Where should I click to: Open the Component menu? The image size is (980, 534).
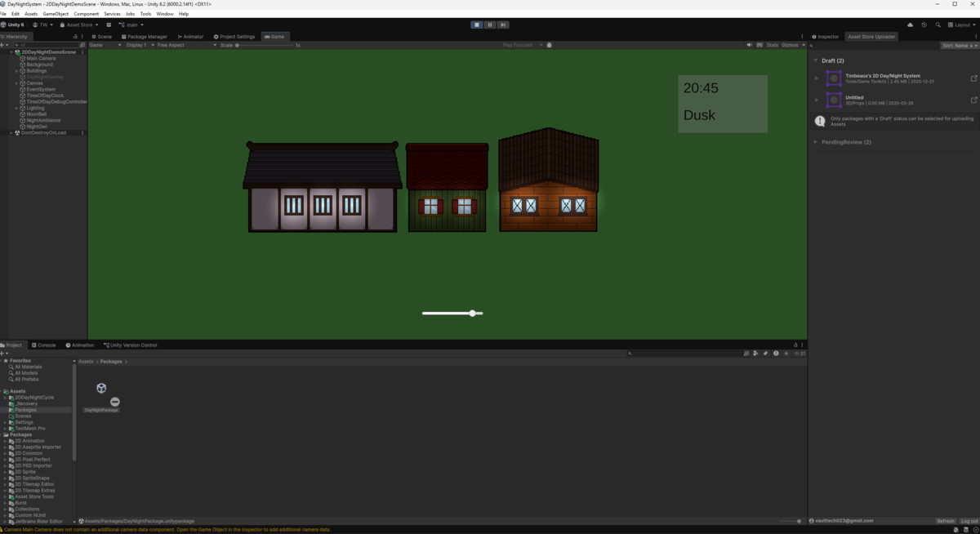click(x=87, y=14)
